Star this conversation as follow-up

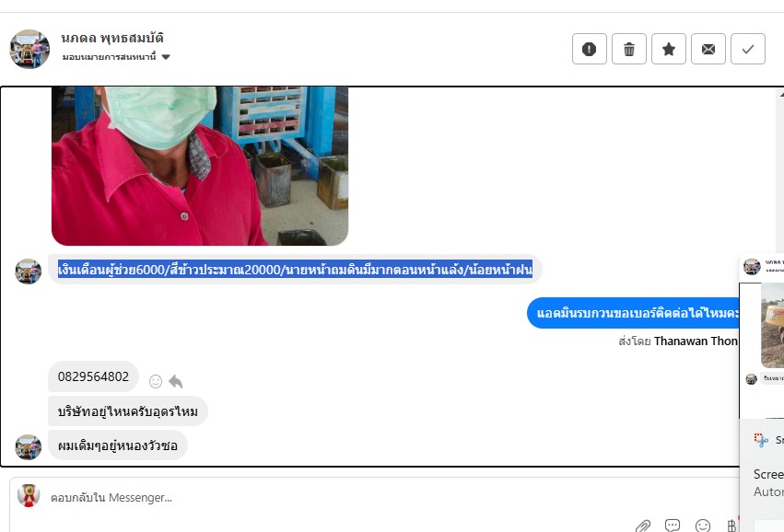[x=669, y=49]
